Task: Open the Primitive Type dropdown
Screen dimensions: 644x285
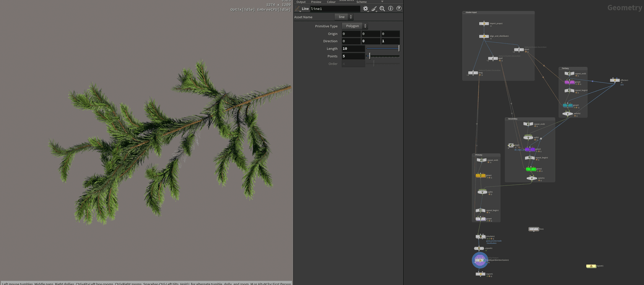Action: coord(354,26)
